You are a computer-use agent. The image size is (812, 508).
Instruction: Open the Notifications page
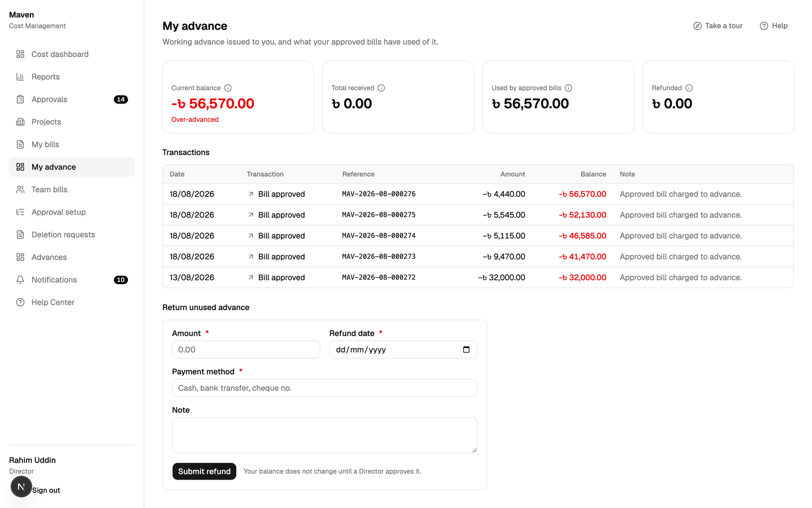(72, 280)
